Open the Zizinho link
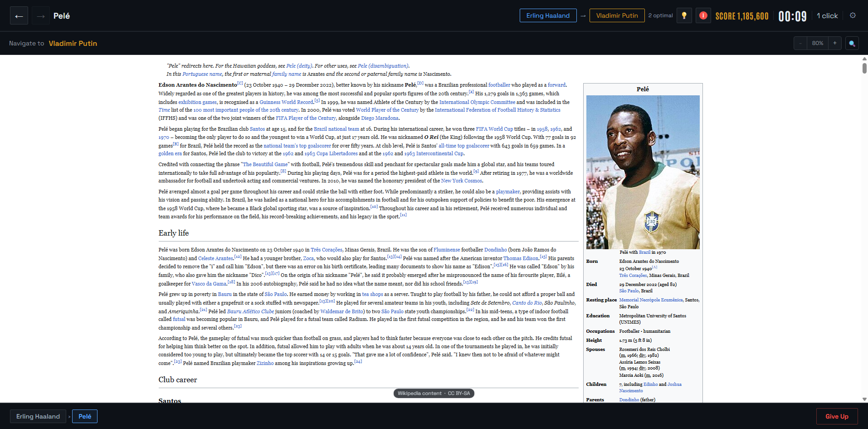The width and height of the screenshot is (868, 429). (265, 363)
